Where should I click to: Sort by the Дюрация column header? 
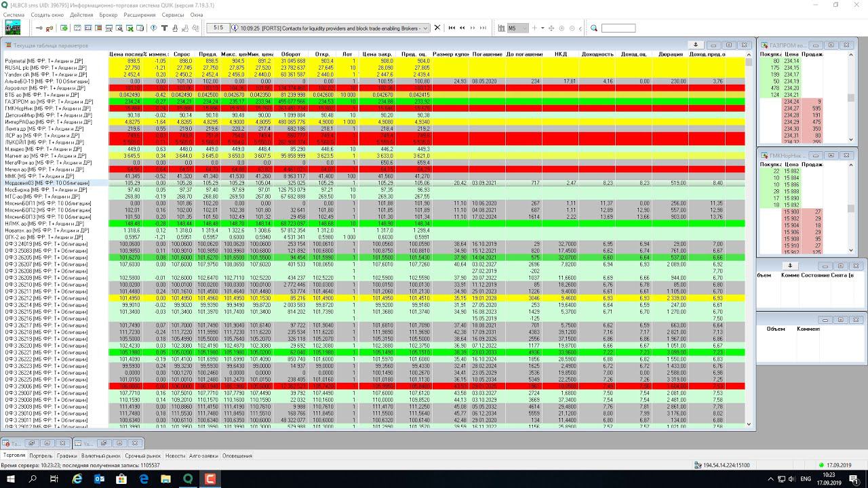671,54
